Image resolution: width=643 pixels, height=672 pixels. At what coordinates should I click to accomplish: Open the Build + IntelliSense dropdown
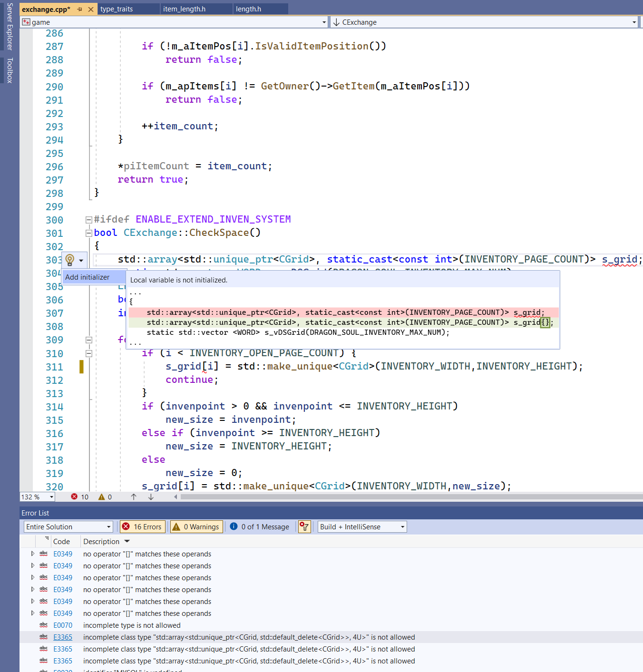(362, 526)
